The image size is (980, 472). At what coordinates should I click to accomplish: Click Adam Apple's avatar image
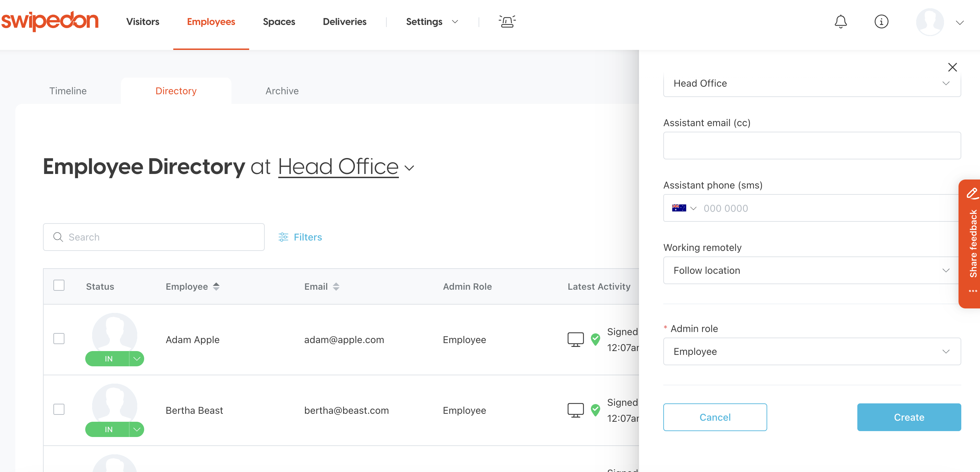[x=114, y=333]
